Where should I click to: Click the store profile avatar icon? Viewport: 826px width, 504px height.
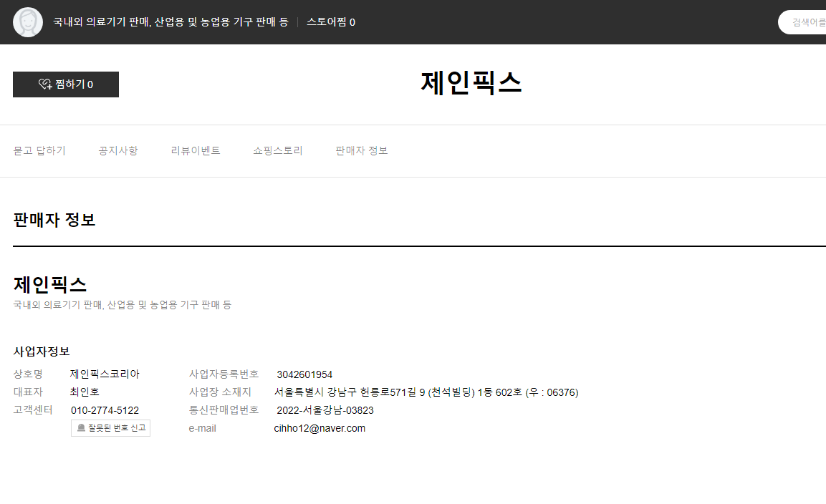tap(28, 22)
